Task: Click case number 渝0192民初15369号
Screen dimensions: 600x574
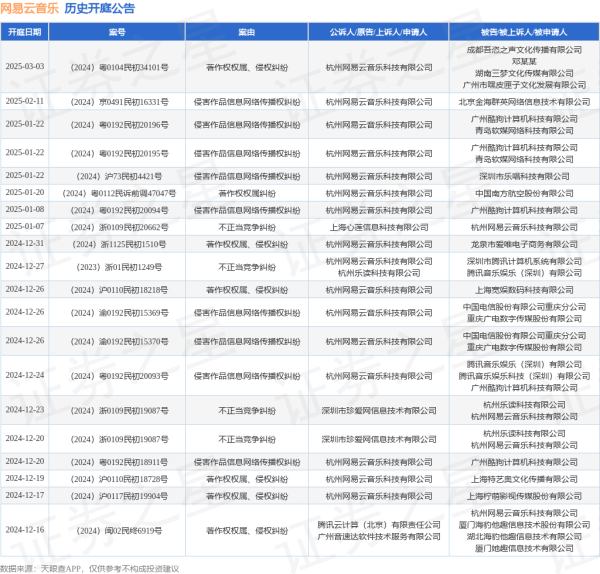Action: click(119, 313)
